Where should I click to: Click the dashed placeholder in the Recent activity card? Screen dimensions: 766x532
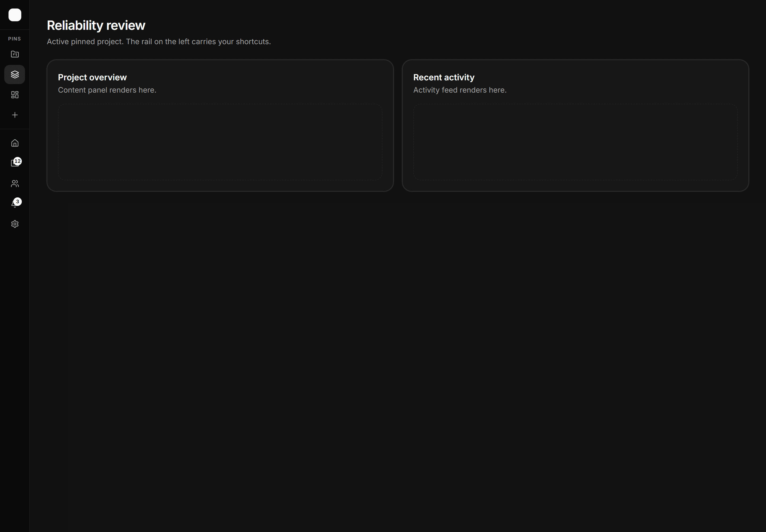coord(575,142)
